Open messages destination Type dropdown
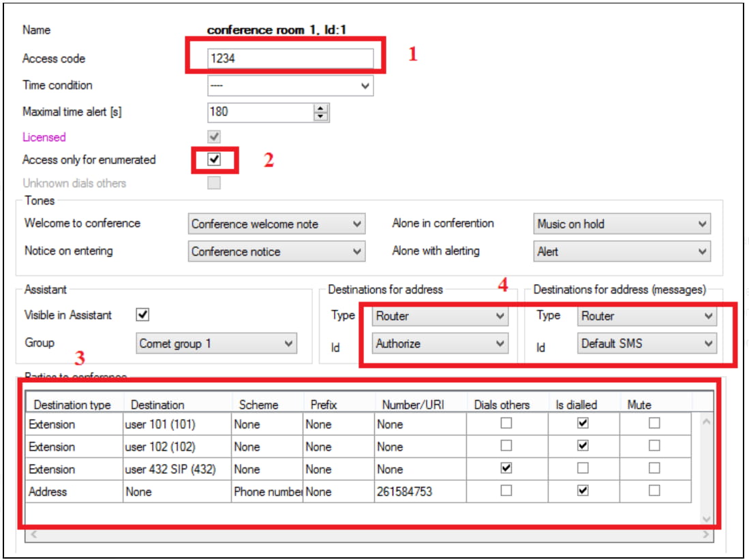749x560 pixels. (647, 316)
